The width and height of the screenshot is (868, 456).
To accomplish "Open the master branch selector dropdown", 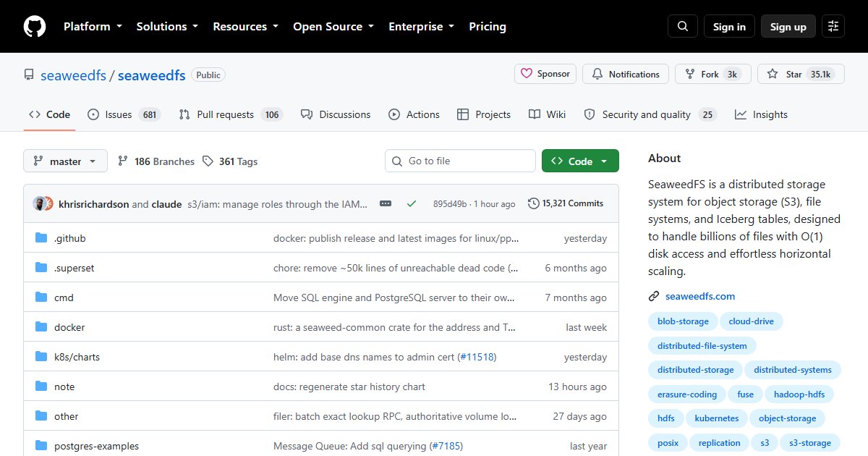I will [x=65, y=161].
